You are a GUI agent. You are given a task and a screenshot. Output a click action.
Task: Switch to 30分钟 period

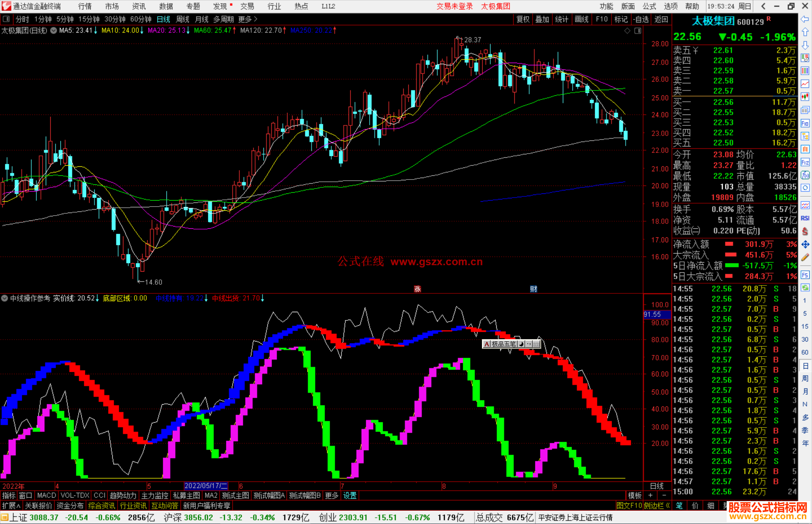(115, 19)
